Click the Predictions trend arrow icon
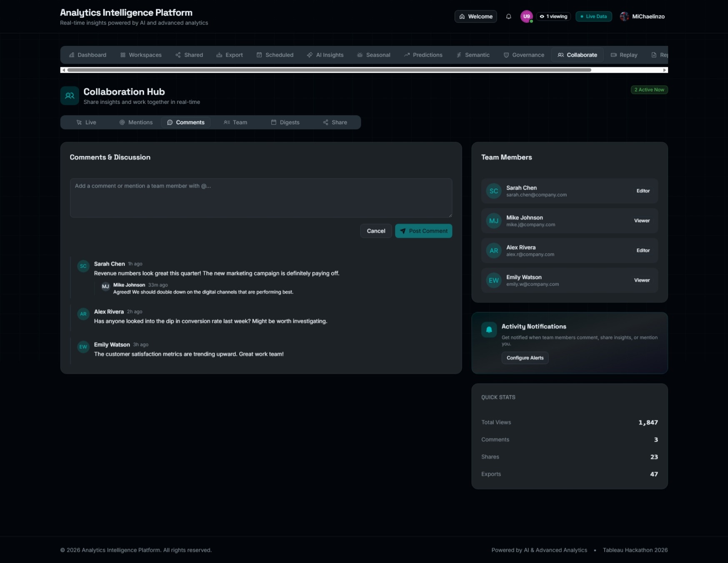The height and width of the screenshot is (563, 728). point(407,55)
